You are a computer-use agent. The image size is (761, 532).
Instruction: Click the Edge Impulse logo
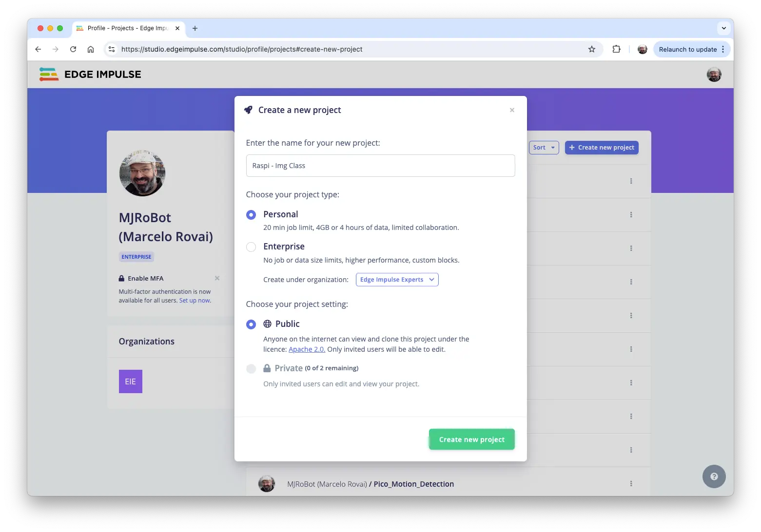coord(90,75)
